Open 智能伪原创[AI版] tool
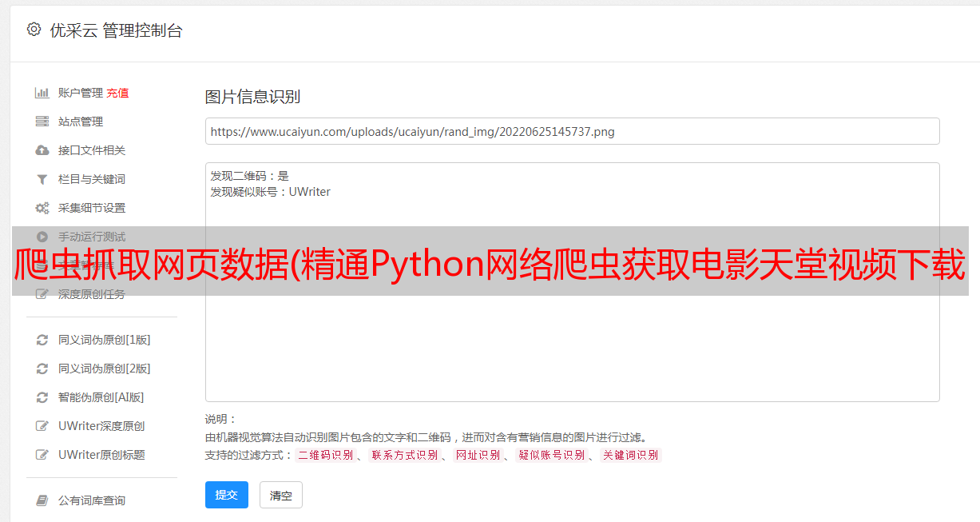980x522 pixels. (x=101, y=397)
